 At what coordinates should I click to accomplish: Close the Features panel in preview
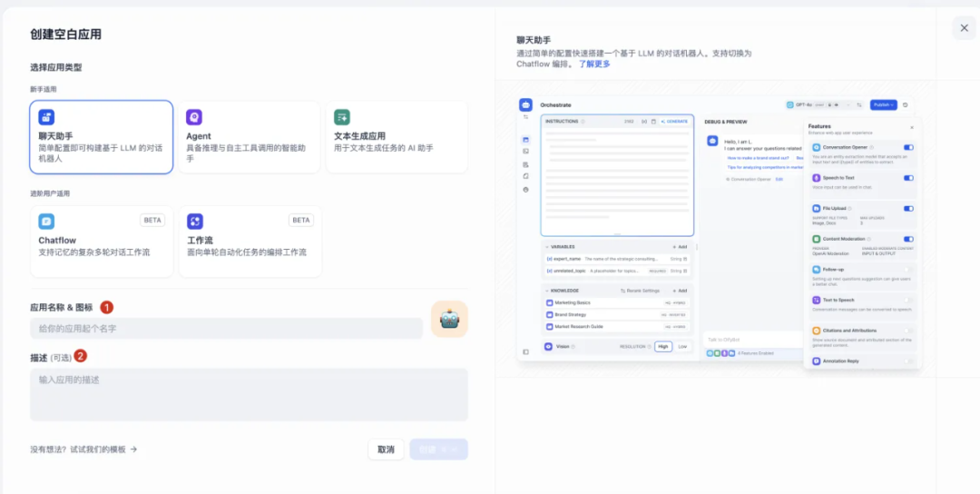(x=911, y=127)
